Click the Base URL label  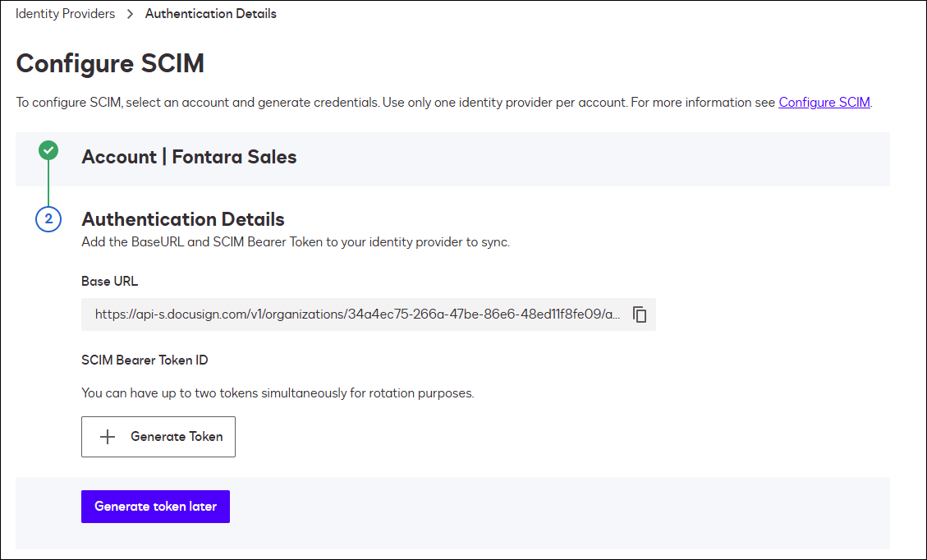(109, 281)
